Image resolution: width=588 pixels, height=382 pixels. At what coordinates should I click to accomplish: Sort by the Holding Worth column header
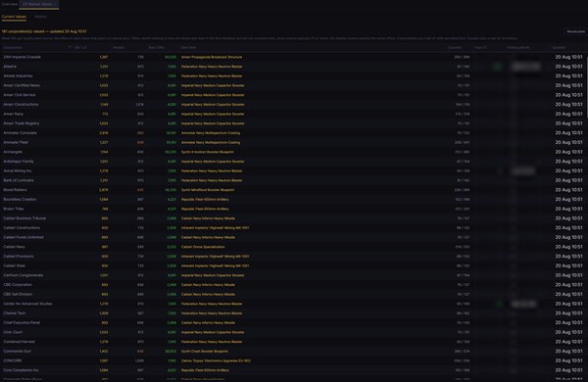pos(518,48)
